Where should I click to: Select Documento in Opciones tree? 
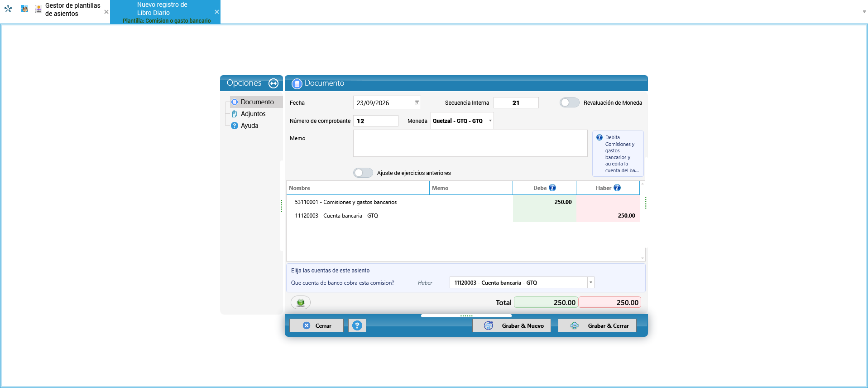257,102
